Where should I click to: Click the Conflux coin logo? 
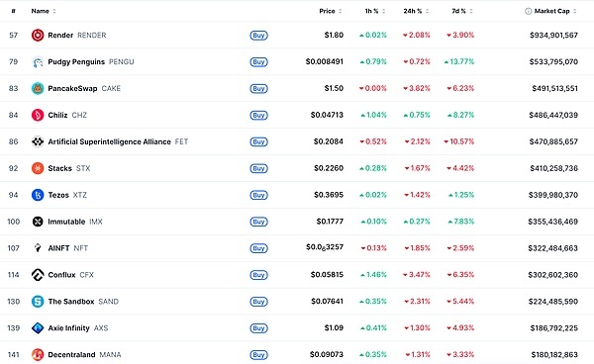(38, 275)
